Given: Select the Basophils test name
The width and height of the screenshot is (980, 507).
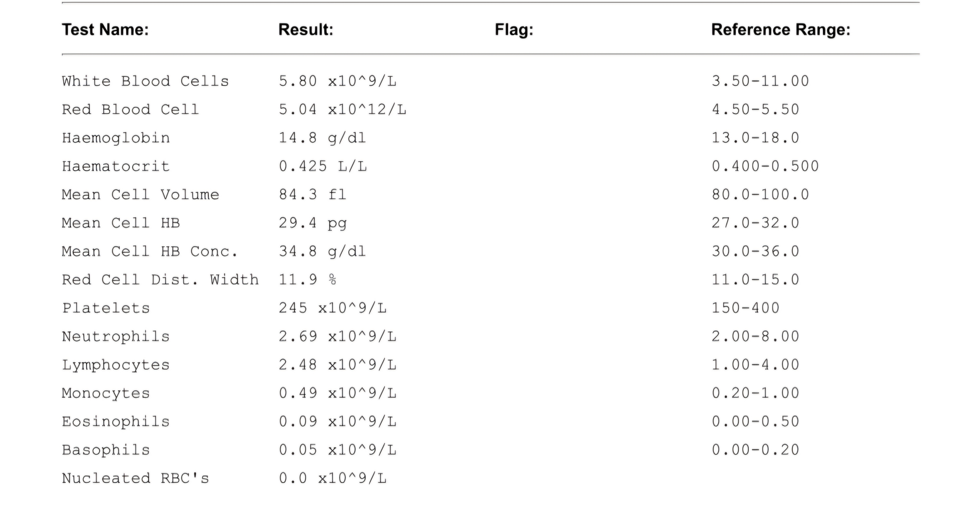Looking at the screenshot, I should click(106, 450).
